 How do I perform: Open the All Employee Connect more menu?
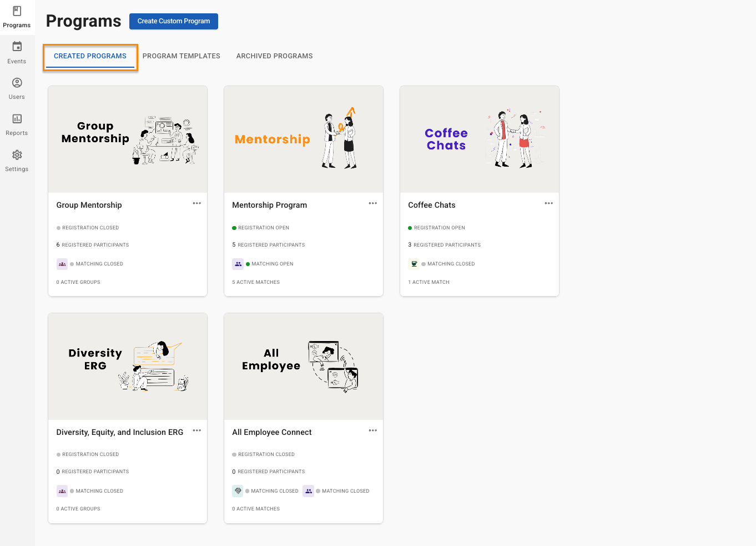coord(373,430)
